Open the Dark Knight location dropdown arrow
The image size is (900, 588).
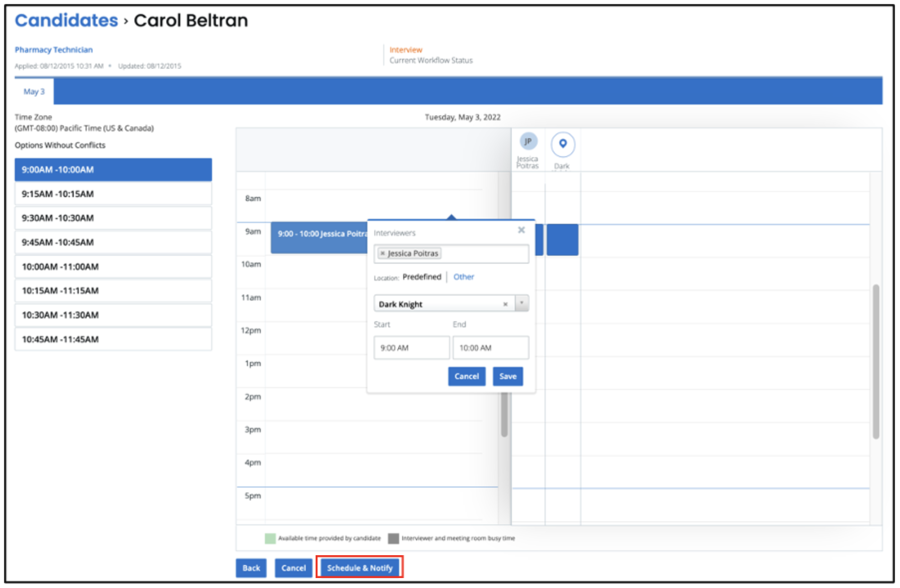(x=522, y=303)
